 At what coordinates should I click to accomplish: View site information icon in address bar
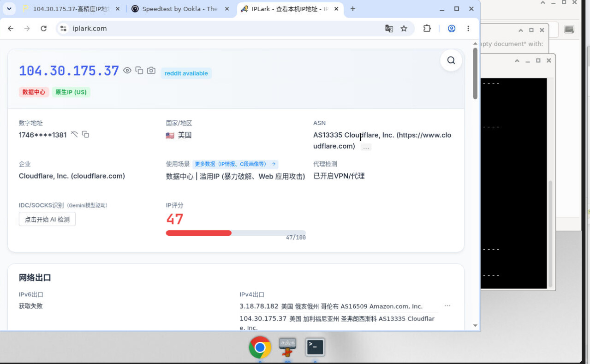(64, 29)
